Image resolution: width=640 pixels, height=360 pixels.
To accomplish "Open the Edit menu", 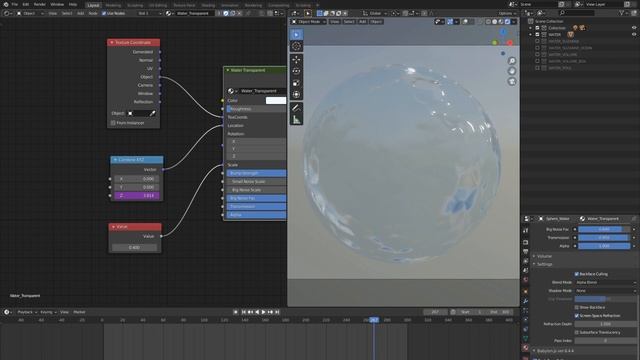I will (x=26, y=4).
